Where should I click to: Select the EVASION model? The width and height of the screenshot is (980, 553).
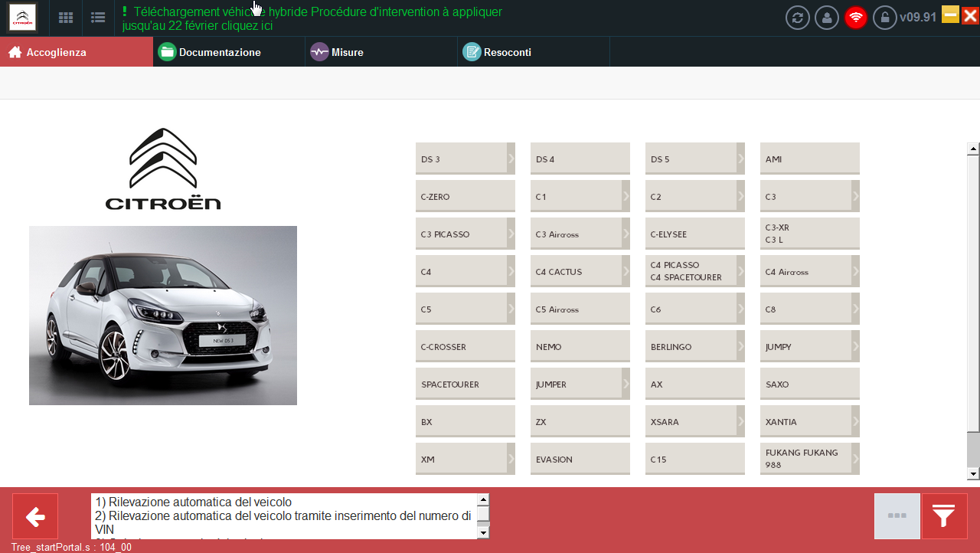click(580, 459)
